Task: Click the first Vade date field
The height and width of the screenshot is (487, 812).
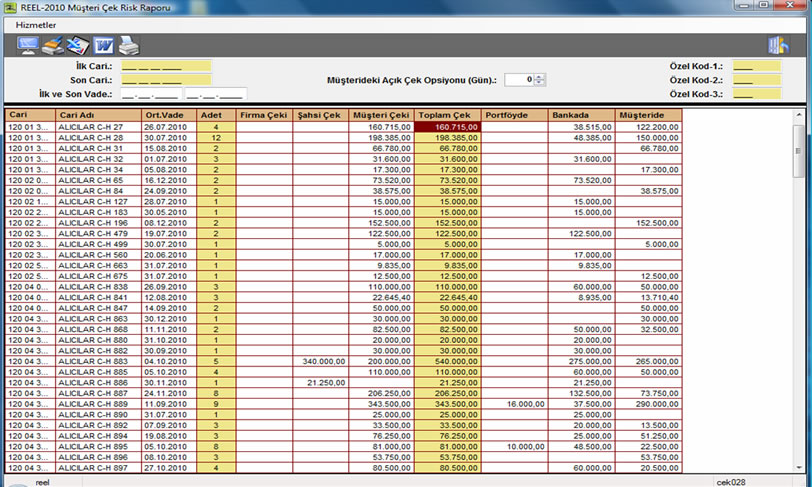Action: tap(151, 94)
